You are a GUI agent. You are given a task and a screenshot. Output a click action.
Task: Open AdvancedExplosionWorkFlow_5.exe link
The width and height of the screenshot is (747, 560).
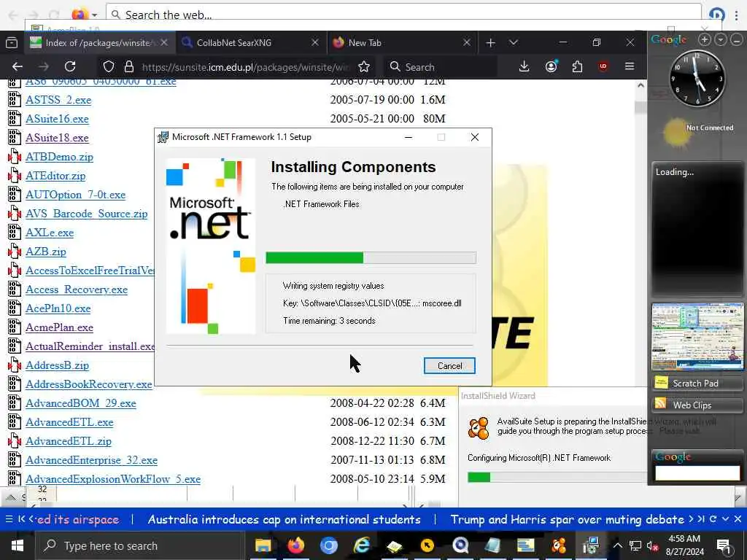(113, 479)
